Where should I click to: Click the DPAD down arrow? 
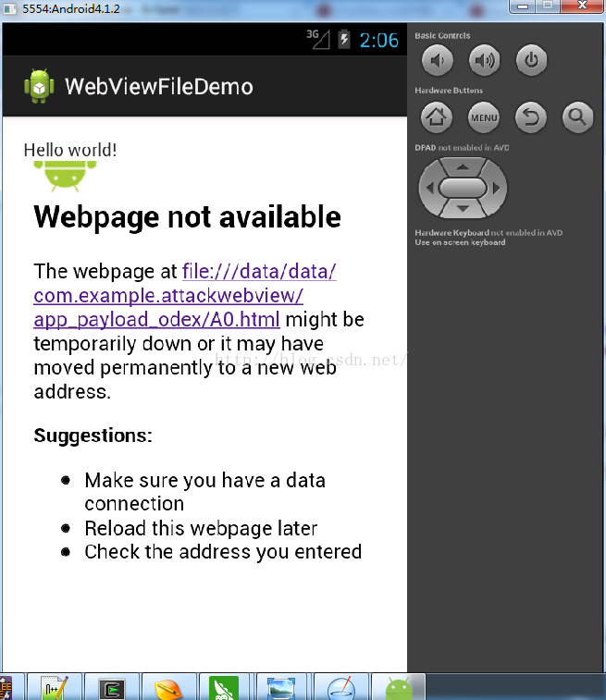463,208
